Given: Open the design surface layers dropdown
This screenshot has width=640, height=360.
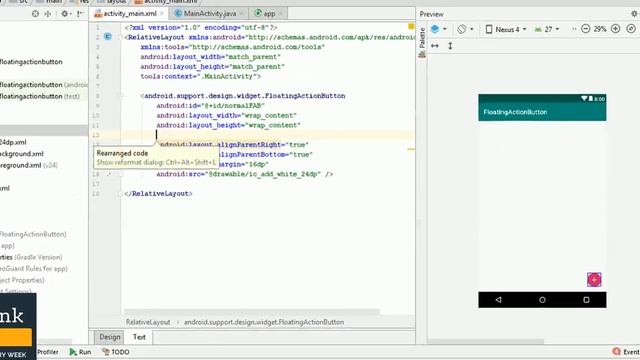Looking at the screenshot, I should [x=438, y=29].
